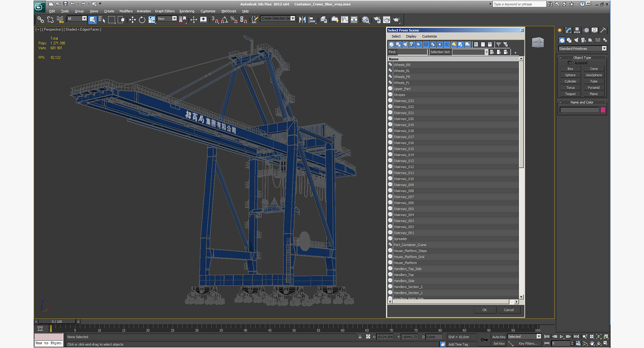This screenshot has height=348, width=644.
Task: Toggle the Angle Snap tool
Action: [x=224, y=20]
